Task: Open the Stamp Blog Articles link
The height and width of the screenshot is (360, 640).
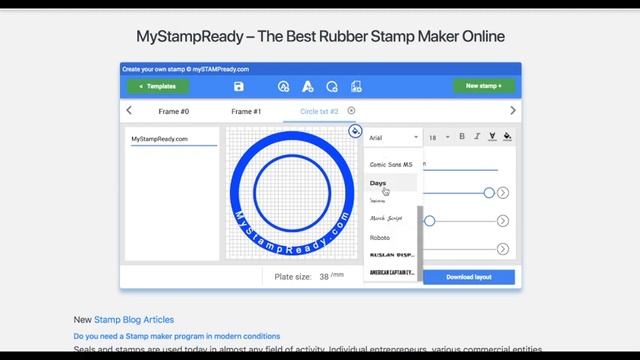Action: [134, 320]
